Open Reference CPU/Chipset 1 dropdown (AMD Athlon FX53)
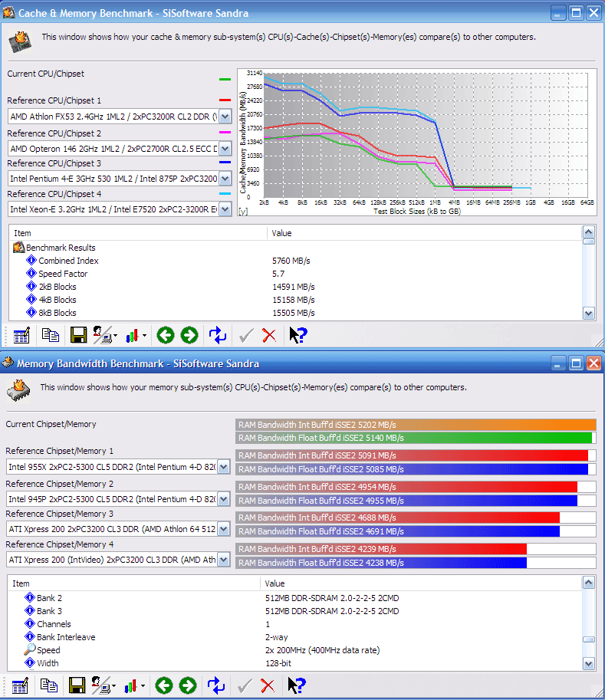 tap(225, 117)
